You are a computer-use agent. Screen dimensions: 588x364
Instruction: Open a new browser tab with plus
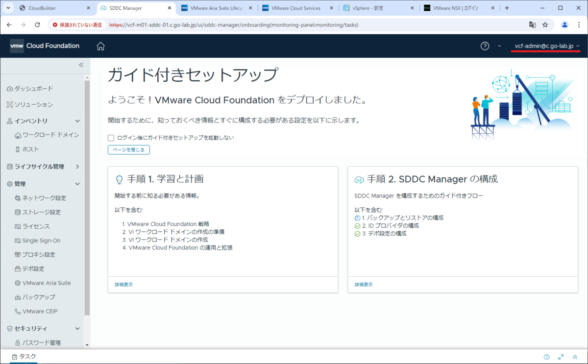(507, 8)
